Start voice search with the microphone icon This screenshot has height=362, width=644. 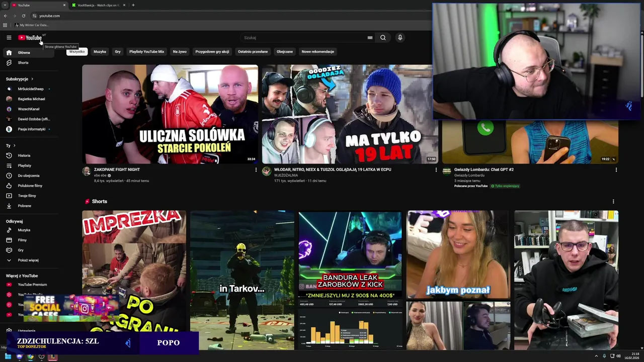pyautogui.click(x=400, y=38)
